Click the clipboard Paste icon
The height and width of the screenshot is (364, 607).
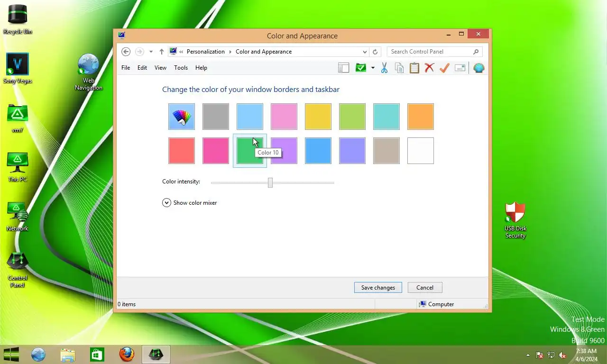pos(414,68)
